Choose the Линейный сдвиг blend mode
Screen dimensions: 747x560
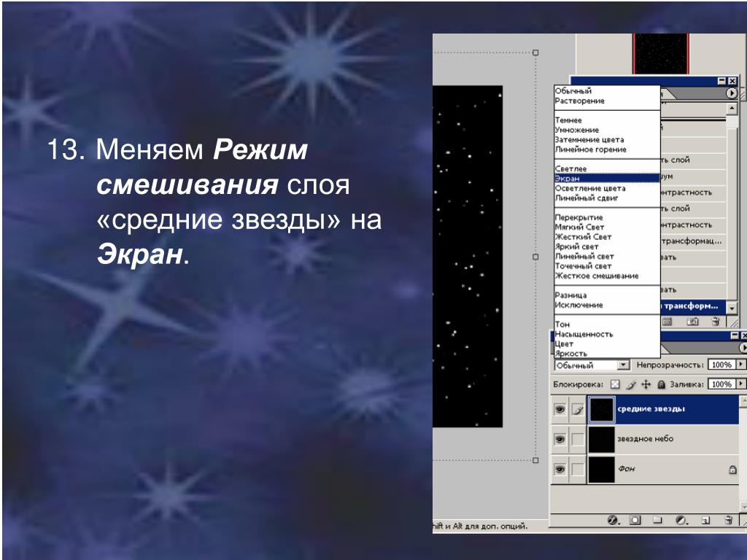[x=606, y=198]
